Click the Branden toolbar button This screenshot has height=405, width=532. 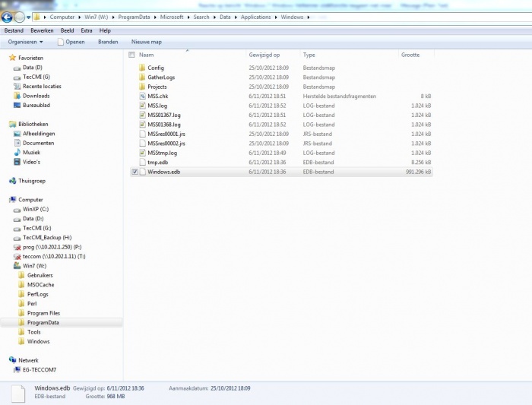pos(108,42)
